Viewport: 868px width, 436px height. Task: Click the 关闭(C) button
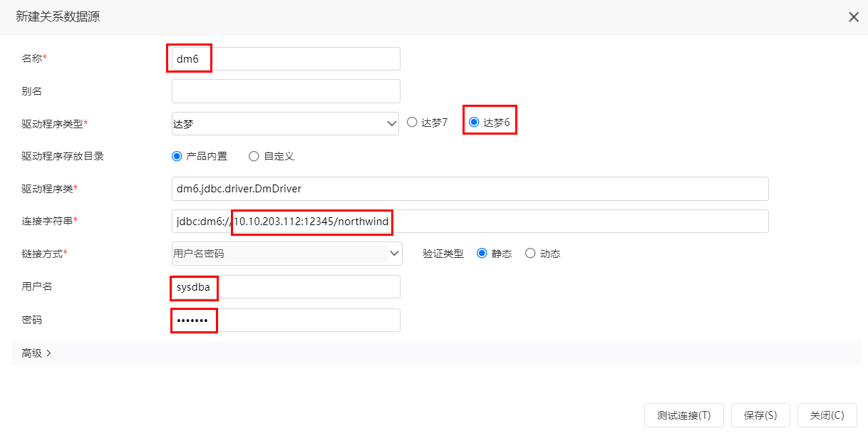827,415
